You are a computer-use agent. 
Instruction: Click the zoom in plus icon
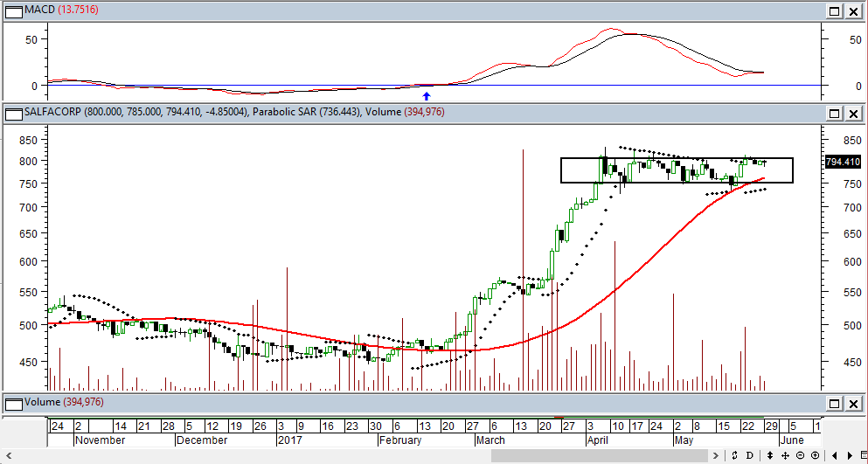click(x=815, y=455)
